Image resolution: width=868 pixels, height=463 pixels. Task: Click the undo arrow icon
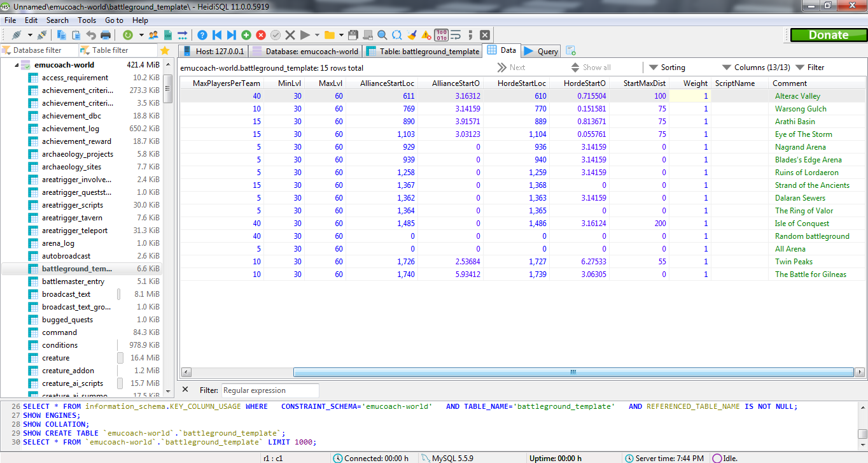point(91,35)
